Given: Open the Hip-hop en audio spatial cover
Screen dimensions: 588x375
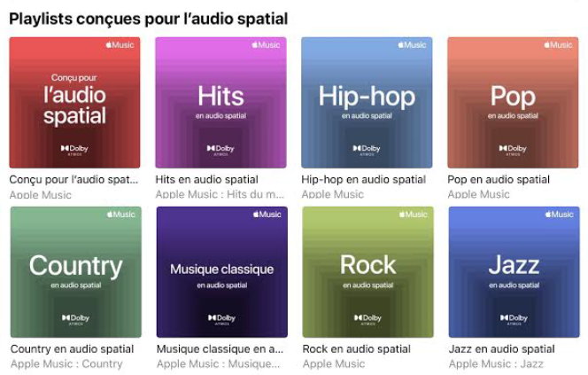Looking at the screenshot, I should (367, 103).
